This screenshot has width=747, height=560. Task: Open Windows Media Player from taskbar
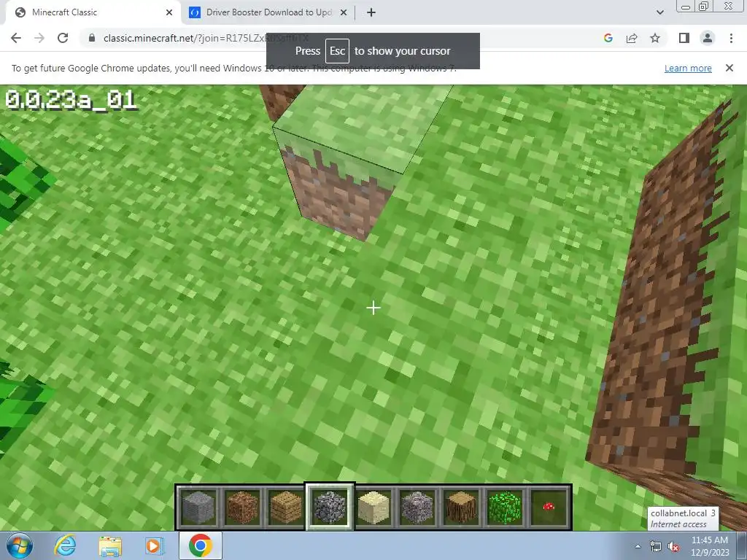point(153,545)
